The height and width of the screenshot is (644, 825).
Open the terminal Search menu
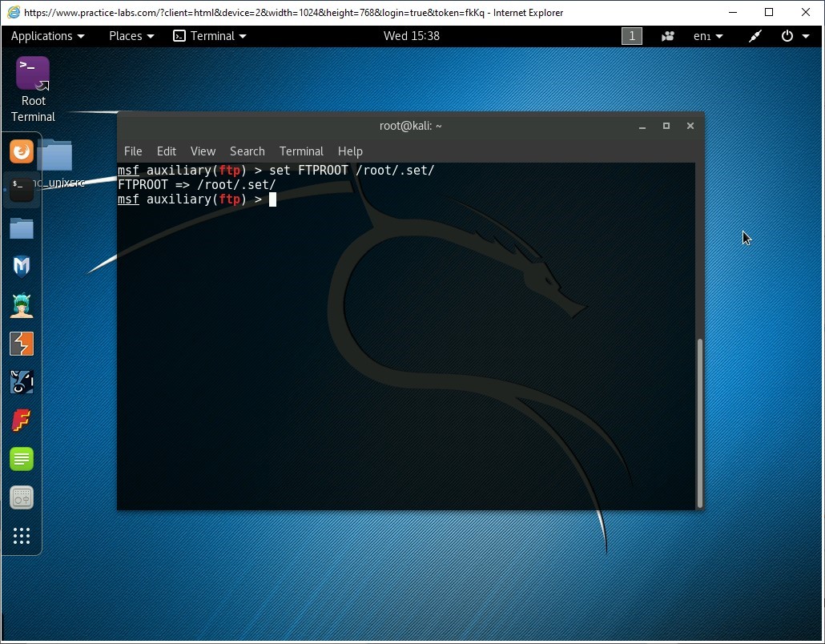pos(247,151)
